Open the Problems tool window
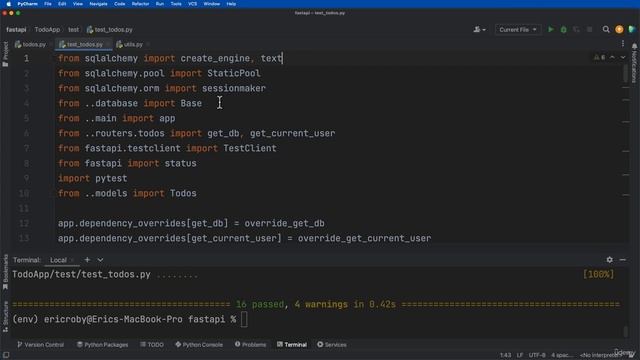Screen dimensions: 640x360 point(250,344)
